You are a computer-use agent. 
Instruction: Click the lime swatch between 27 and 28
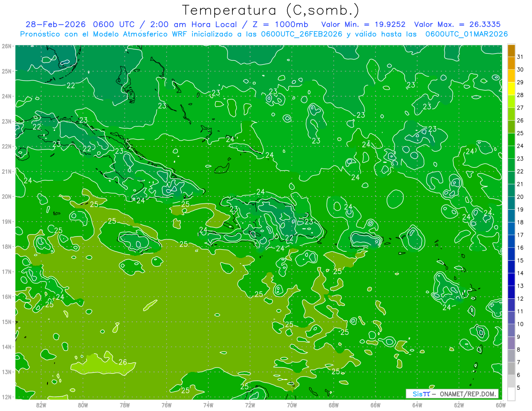coord(511,102)
